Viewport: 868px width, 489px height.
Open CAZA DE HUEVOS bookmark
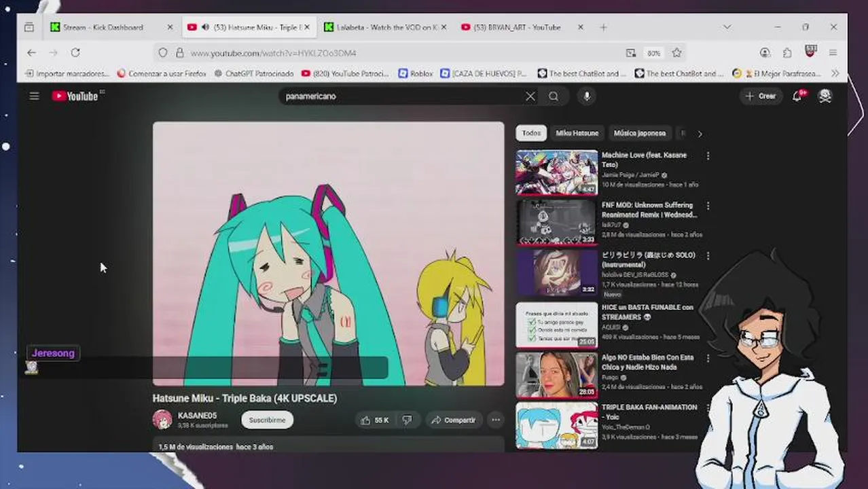click(x=484, y=73)
